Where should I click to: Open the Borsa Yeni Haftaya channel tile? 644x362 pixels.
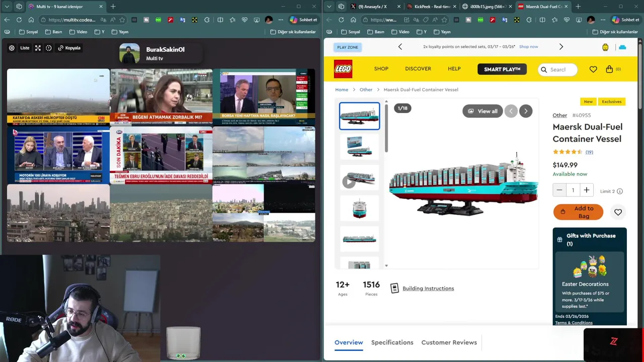264,97
